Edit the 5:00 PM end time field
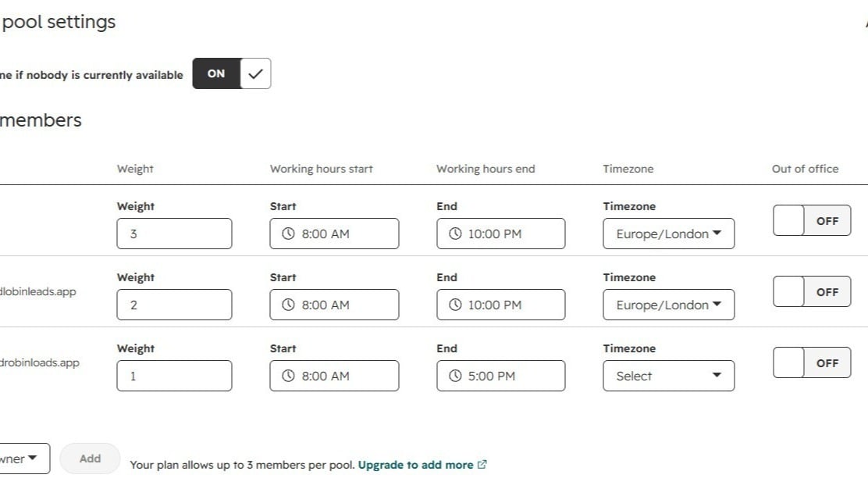Image resolution: width=868 pixels, height=489 pixels. [501, 376]
